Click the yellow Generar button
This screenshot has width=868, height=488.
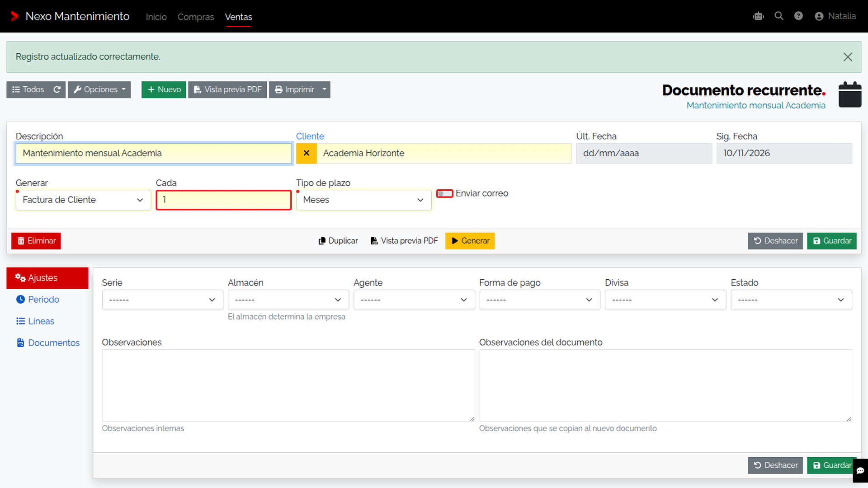point(470,241)
